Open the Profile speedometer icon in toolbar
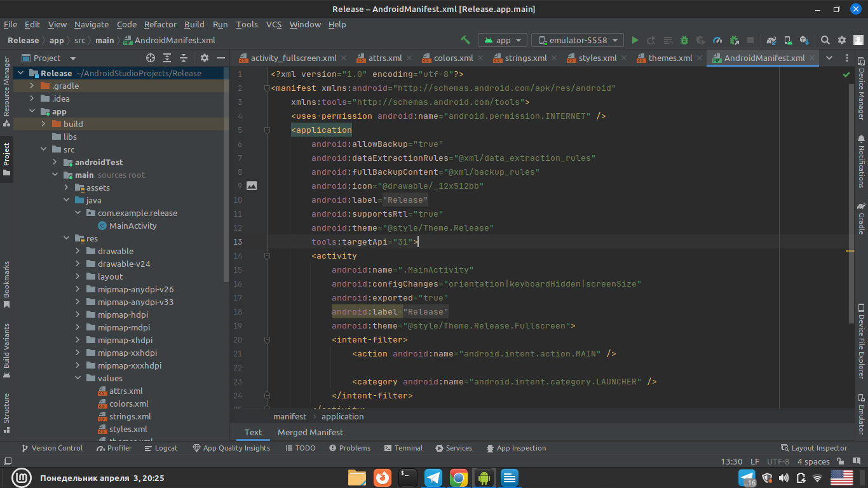This screenshot has width=868, height=488. [717, 40]
